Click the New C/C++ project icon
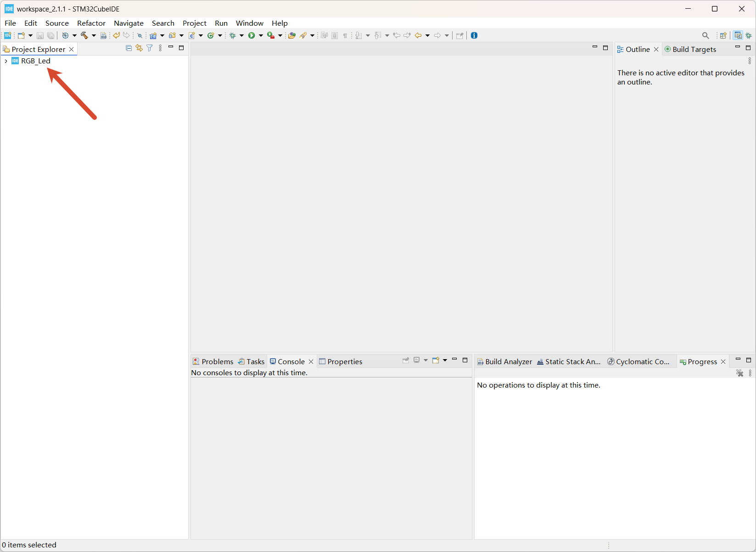The height and width of the screenshot is (552, 756). coord(153,35)
